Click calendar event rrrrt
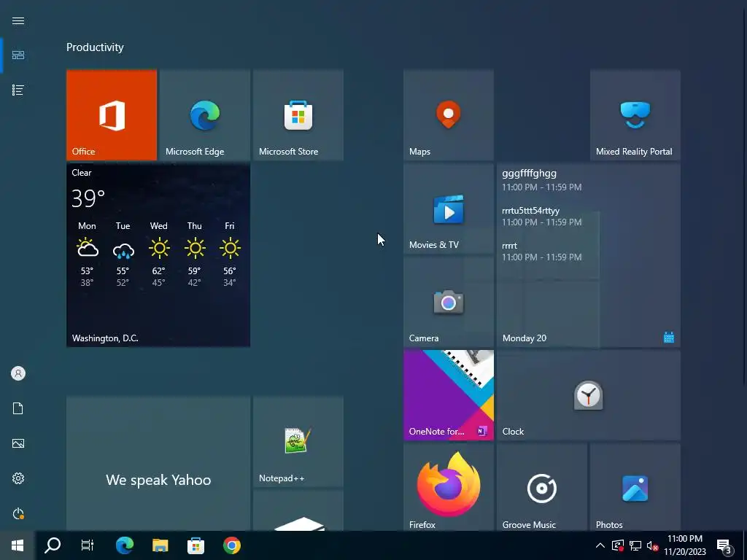 tap(542, 251)
